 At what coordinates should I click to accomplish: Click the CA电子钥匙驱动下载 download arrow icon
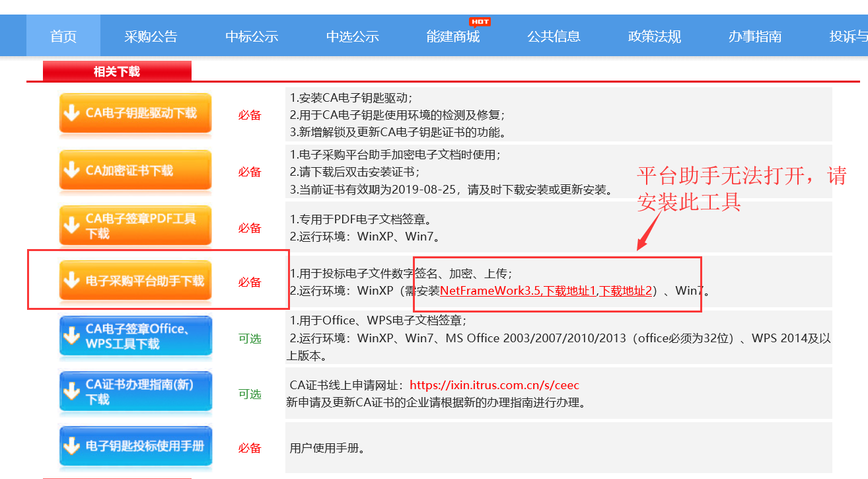(71, 114)
